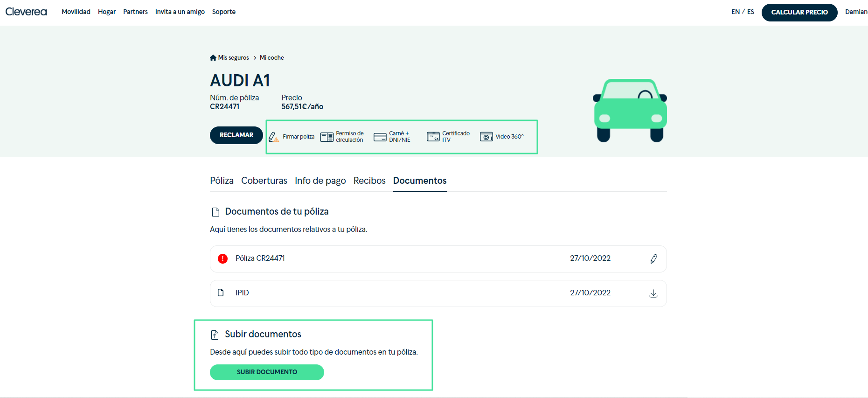
Task: Open the Recibos tab
Action: click(x=369, y=181)
